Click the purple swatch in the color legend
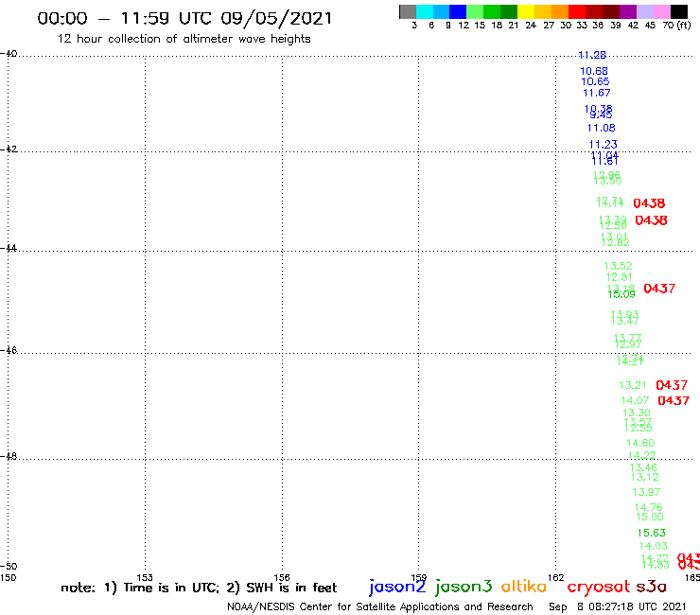Viewport: 700px width, 615px height. pos(628,11)
